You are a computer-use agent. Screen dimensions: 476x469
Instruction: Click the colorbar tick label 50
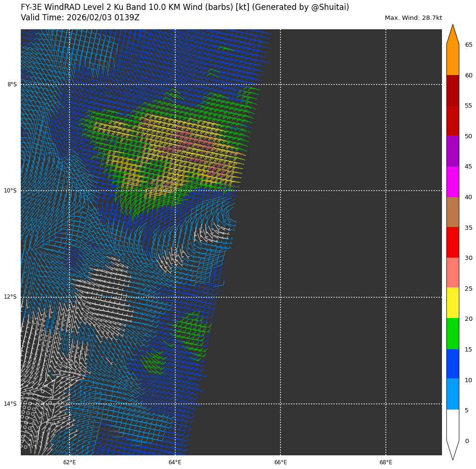[468, 136]
